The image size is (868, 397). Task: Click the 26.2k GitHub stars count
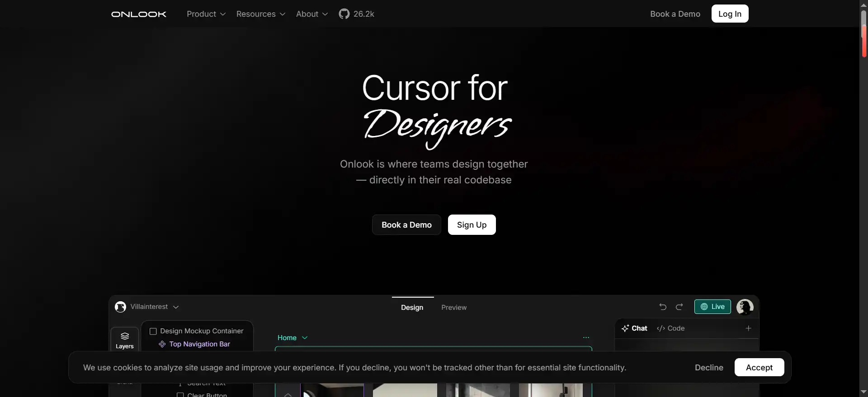[364, 14]
